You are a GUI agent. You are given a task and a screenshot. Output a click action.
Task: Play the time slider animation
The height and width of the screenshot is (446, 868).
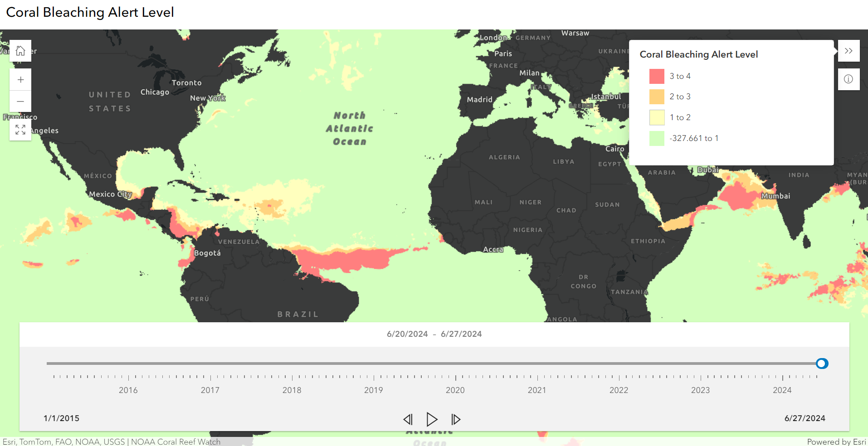pos(432,419)
